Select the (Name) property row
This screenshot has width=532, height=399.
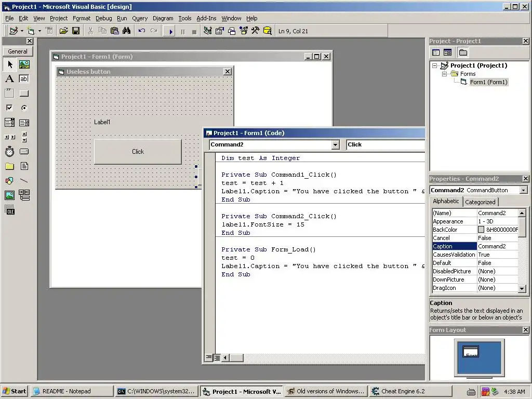tap(475, 213)
